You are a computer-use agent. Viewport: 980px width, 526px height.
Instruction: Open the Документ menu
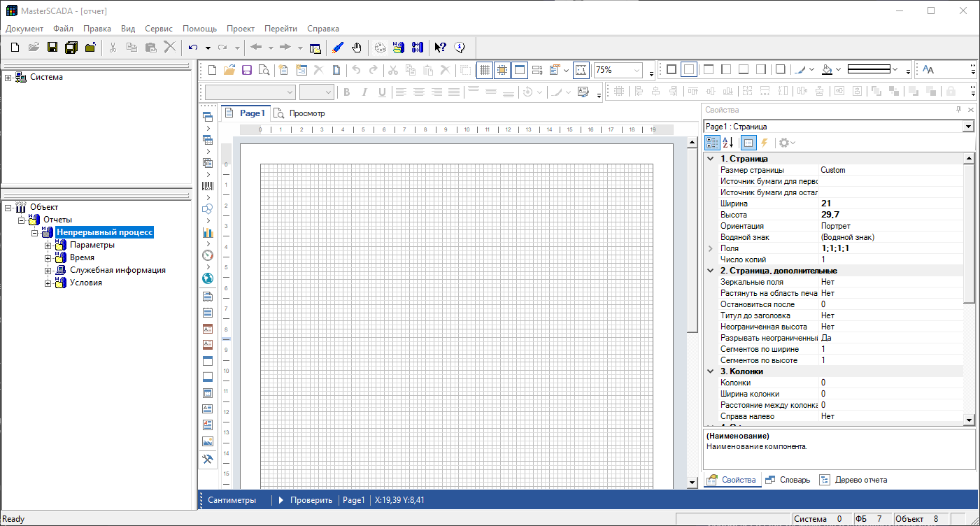[x=24, y=29]
